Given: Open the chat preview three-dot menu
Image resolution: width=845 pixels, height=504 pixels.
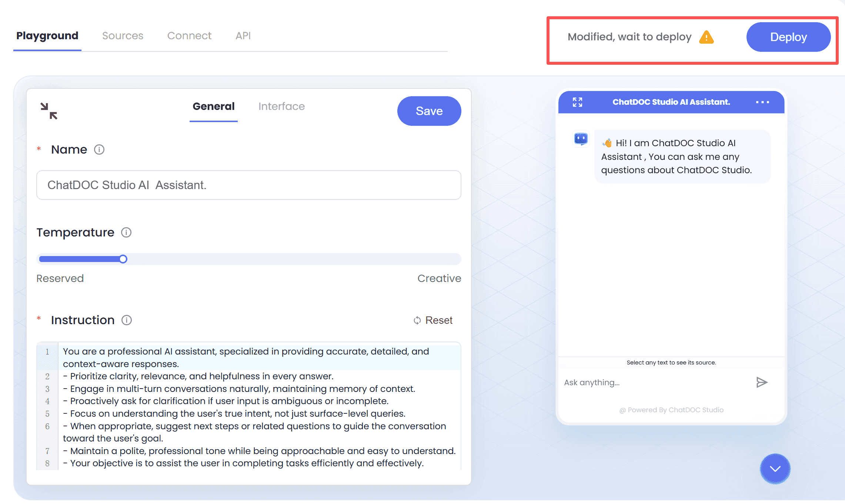Looking at the screenshot, I should coord(762,102).
